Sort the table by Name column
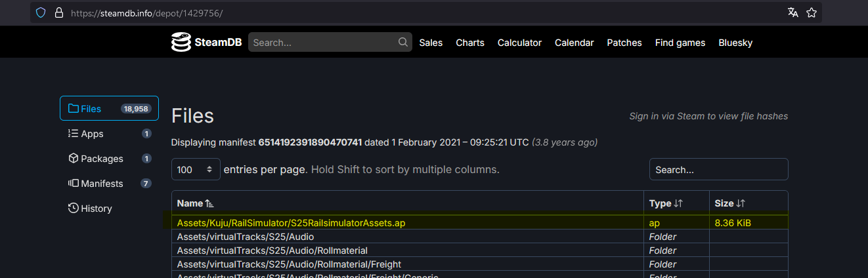Viewport: 868px width, 278px height. tap(195, 204)
